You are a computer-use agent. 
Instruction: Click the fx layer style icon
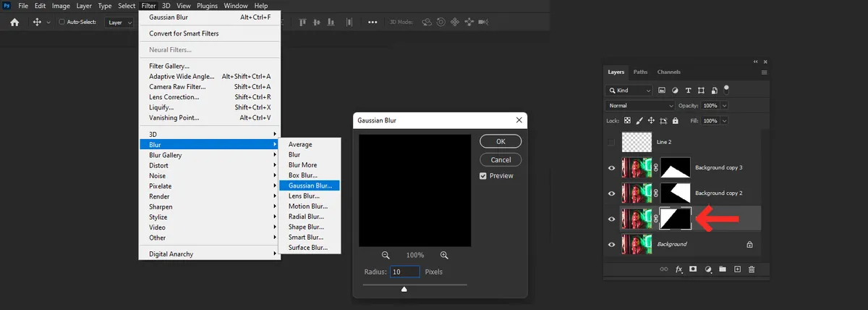pyautogui.click(x=679, y=269)
